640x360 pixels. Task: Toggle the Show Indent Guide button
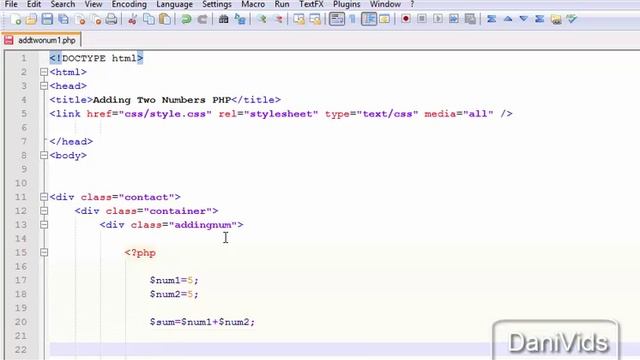369,19
